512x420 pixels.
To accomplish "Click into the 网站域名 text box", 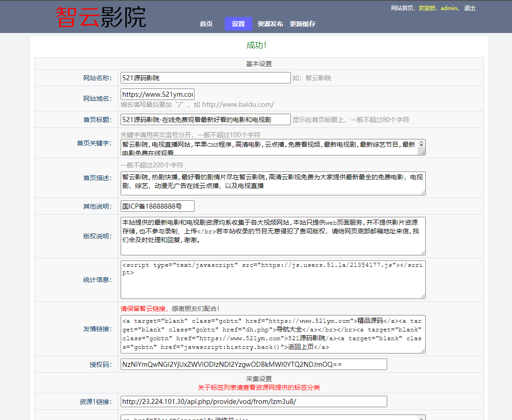I will (x=157, y=94).
